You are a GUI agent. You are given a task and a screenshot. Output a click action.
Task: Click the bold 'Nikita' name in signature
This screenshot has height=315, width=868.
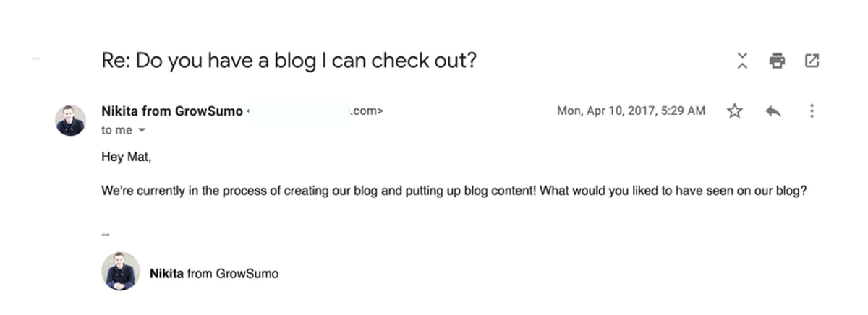166,274
